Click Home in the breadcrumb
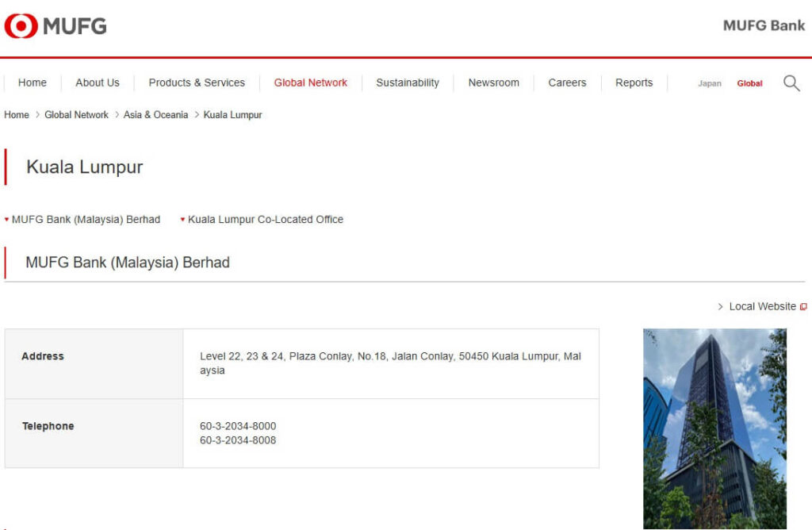The height and width of the screenshot is (530, 812). (17, 114)
